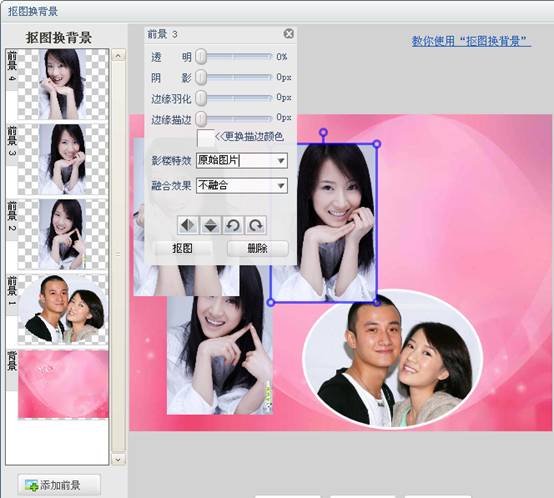Click the 删除 button
Viewport: 554px width, 498px height.
click(x=258, y=248)
